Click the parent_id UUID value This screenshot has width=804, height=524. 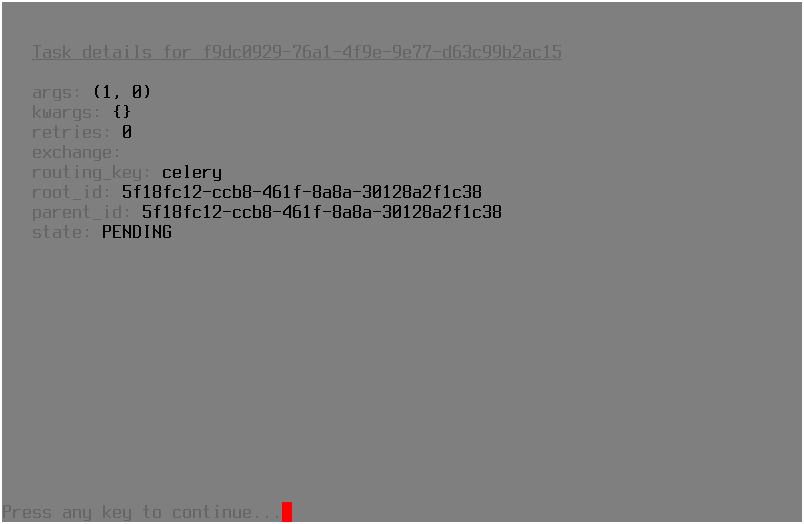pos(321,212)
